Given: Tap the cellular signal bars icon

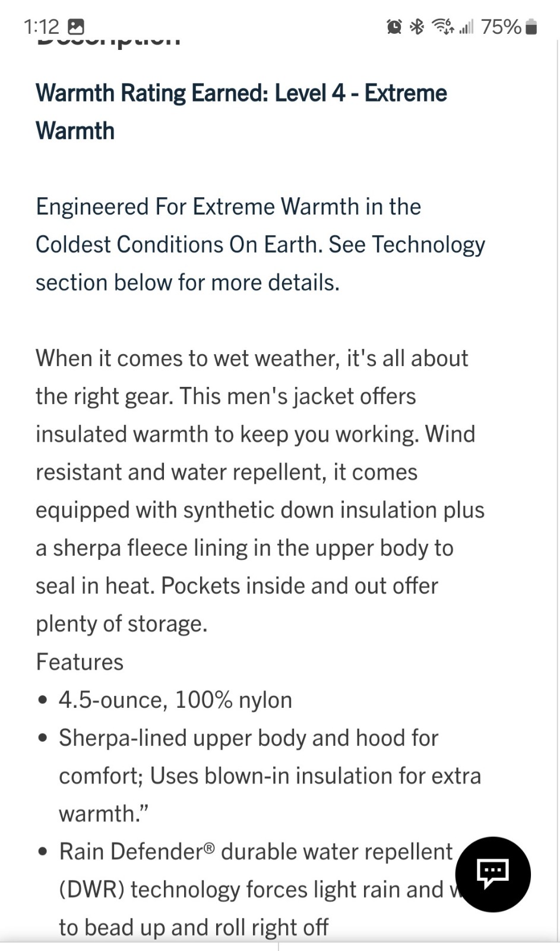Looking at the screenshot, I should [466, 27].
